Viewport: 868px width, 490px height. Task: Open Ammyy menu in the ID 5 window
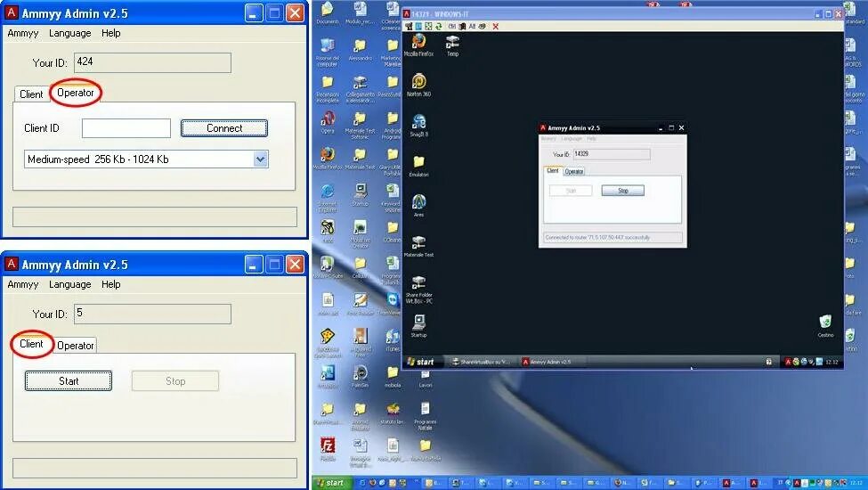coord(22,284)
